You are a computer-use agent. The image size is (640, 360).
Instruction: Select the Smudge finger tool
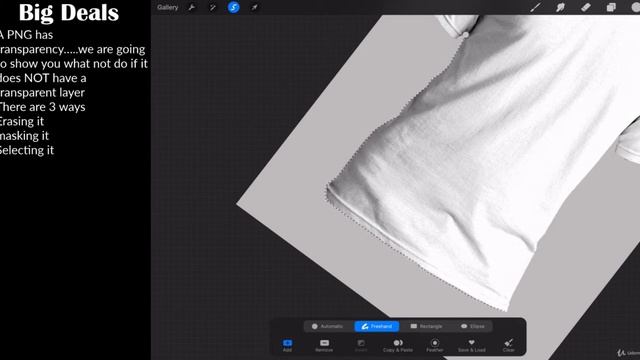coord(560,7)
